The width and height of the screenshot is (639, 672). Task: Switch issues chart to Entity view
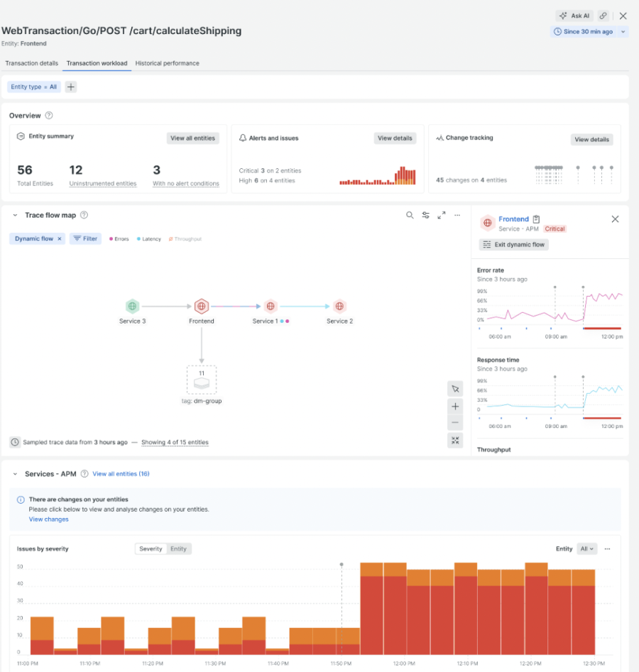pos(179,549)
